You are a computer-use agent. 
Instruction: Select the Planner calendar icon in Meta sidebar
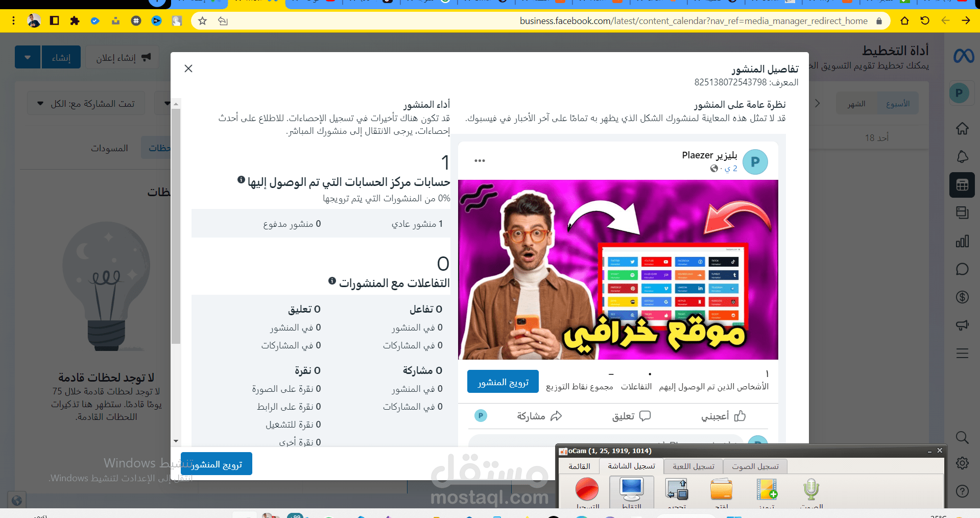962,185
